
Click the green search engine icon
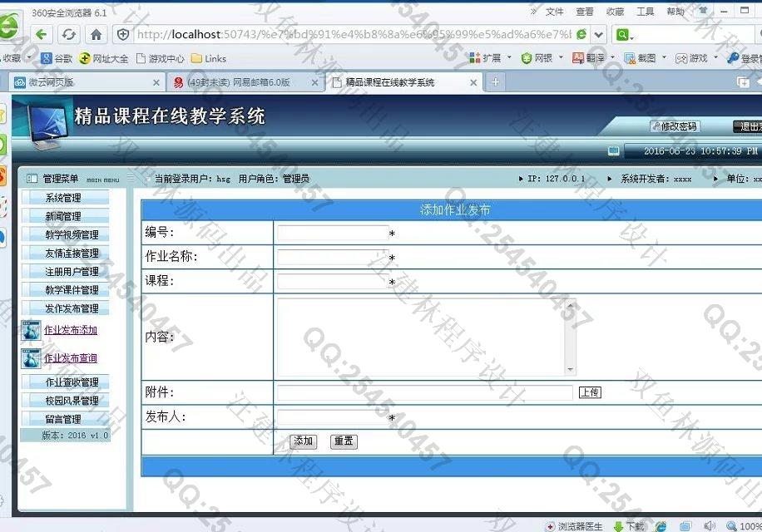click(x=622, y=34)
